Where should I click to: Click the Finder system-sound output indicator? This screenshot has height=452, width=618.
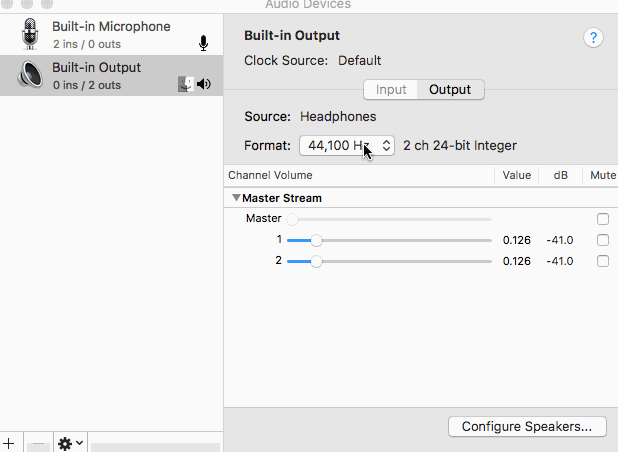click(x=185, y=84)
